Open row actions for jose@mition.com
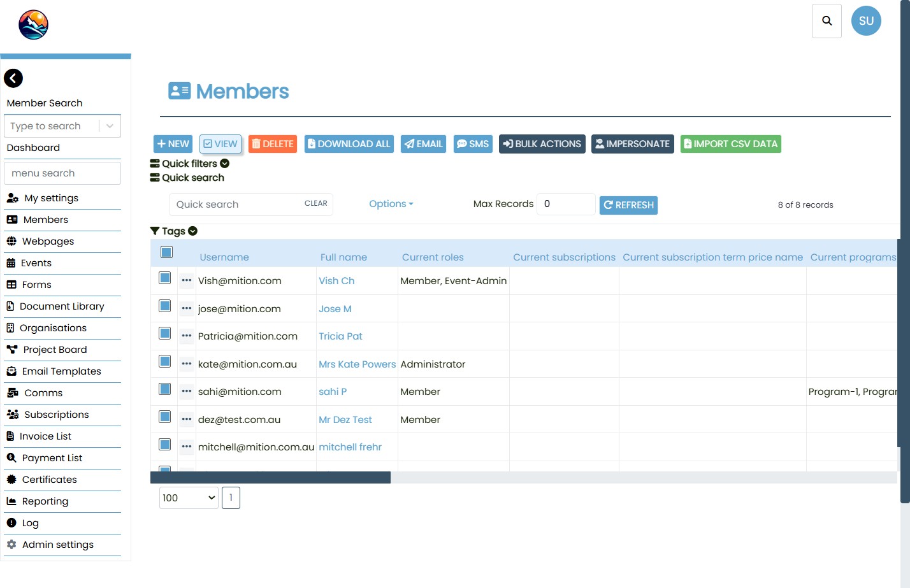This screenshot has width=910, height=588. (186, 308)
